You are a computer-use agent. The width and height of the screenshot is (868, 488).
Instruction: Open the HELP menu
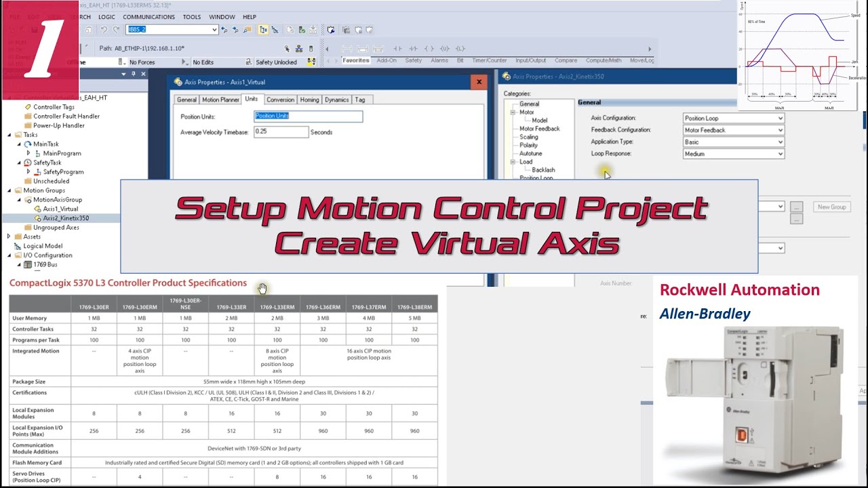click(250, 17)
